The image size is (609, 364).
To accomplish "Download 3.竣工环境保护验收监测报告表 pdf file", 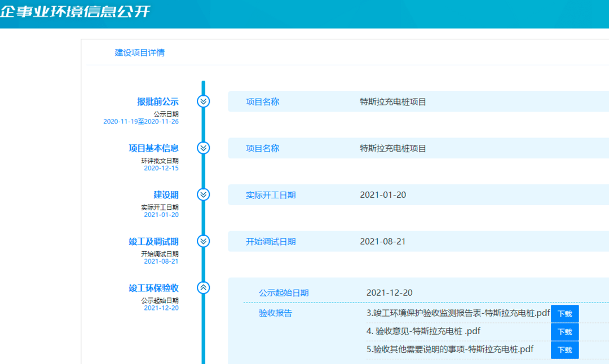I will point(564,313).
